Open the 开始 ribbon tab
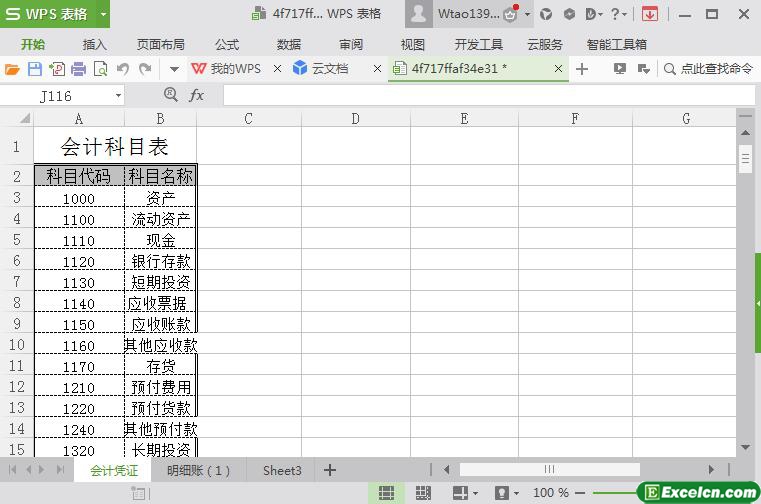Screen dimensions: 761x504 [33, 45]
